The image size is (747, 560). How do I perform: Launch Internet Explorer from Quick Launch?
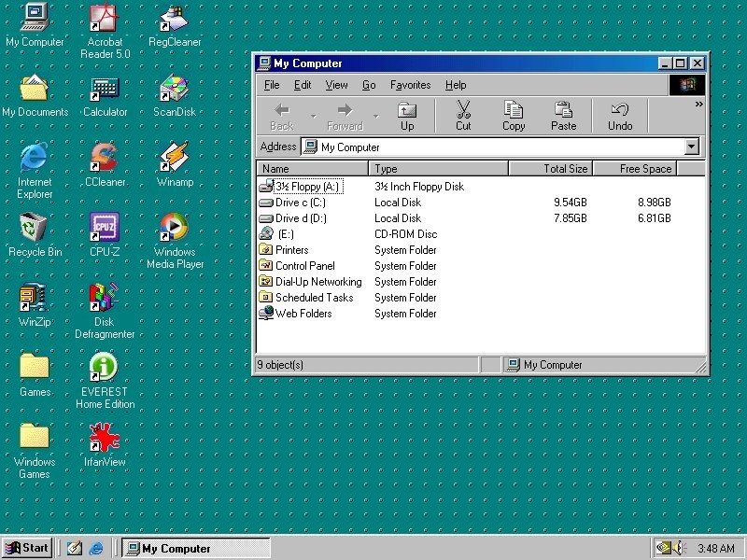coord(95,549)
